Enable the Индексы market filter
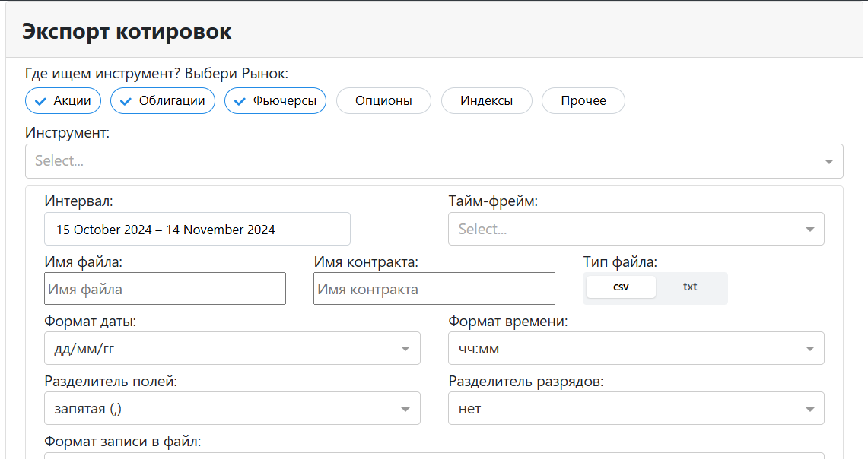This screenshot has width=868, height=472. 486,100
